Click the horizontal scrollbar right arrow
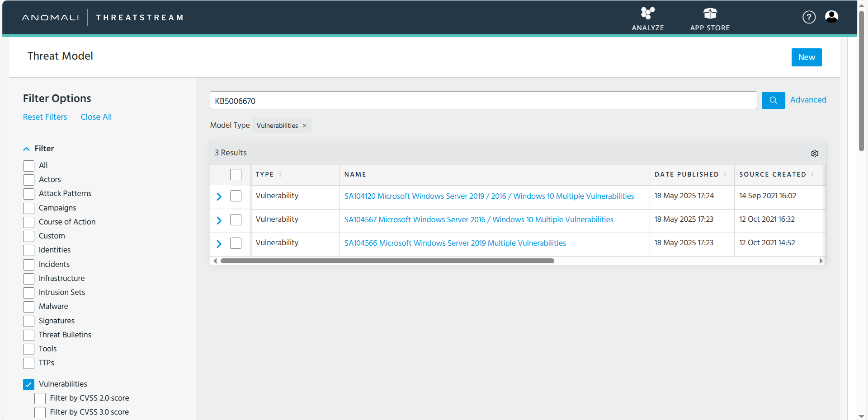 tap(821, 261)
